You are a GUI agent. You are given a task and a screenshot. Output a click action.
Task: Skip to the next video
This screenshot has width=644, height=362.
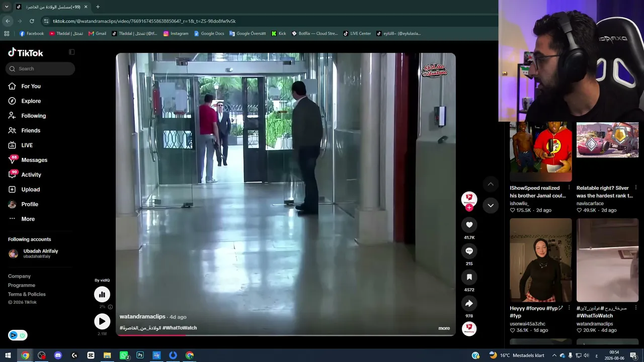[491, 205]
